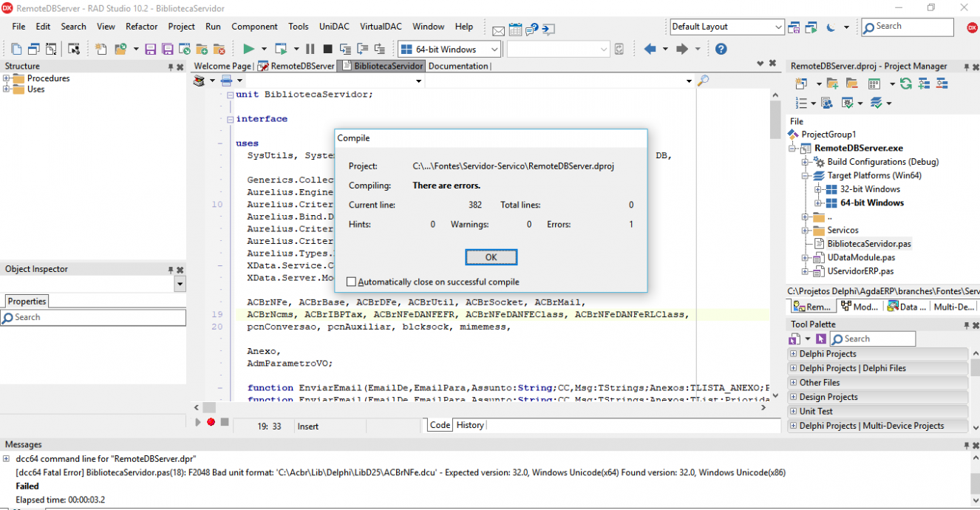
Task: Click OK in the Compile dialog
Action: tap(491, 257)
